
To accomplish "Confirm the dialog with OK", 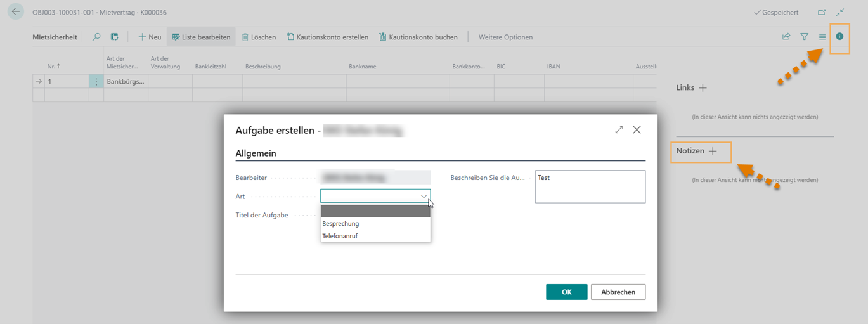I will (x=566, y=292).
